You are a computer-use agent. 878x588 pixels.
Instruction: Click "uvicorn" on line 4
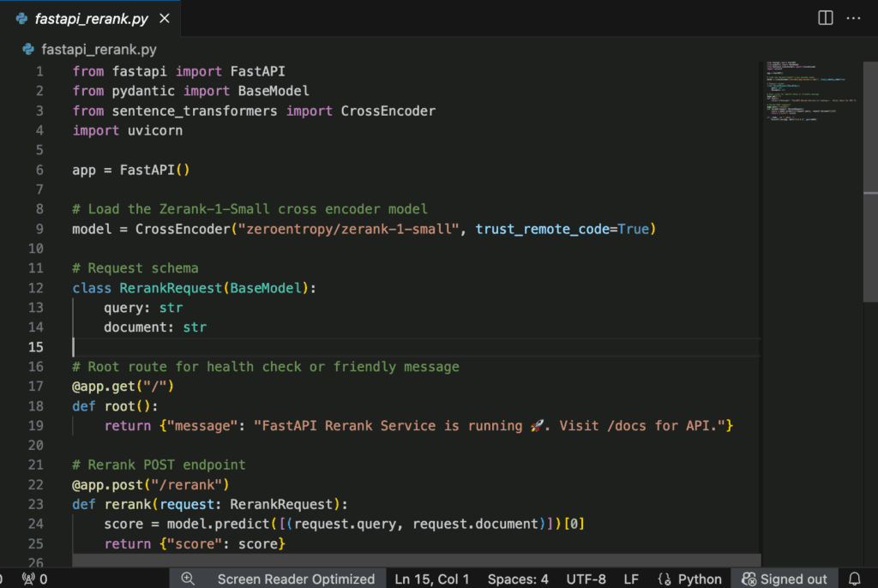pos(155,130)
